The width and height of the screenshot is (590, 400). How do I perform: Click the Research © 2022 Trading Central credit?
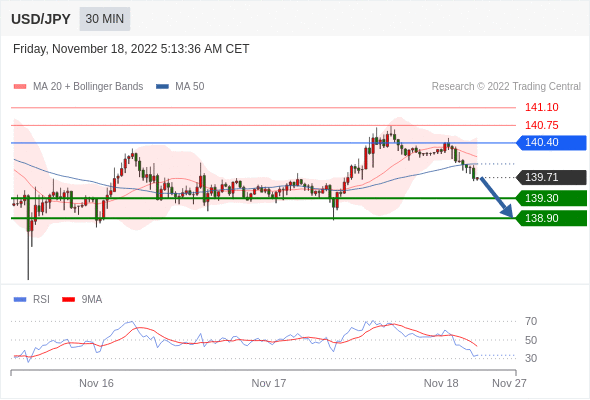[x=506, y=87]
